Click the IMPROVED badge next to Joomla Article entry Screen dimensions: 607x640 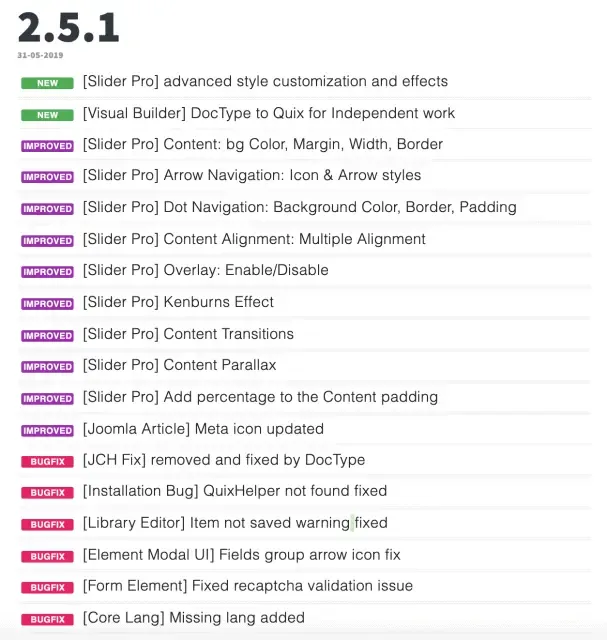(47, 430)
